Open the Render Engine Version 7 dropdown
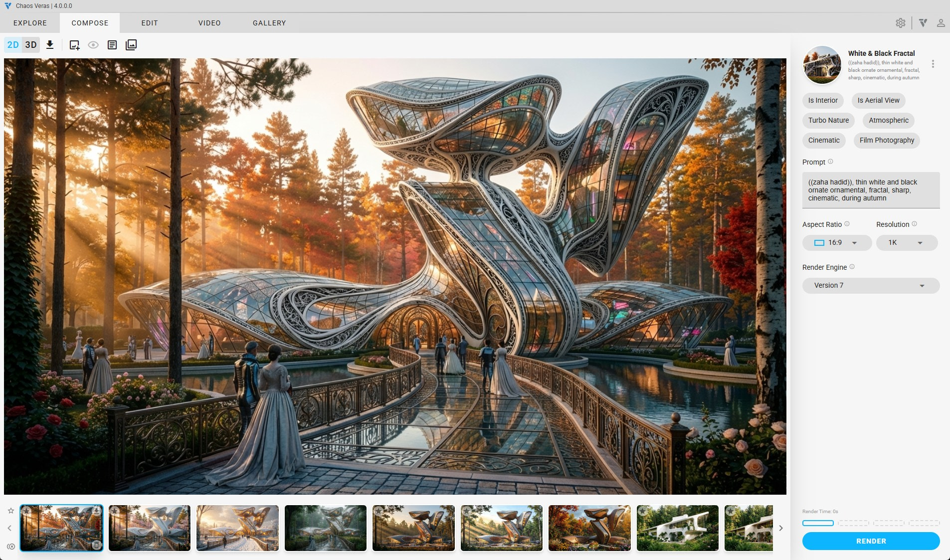The width and height of the screenshot is (950, 560). (870, 286)
